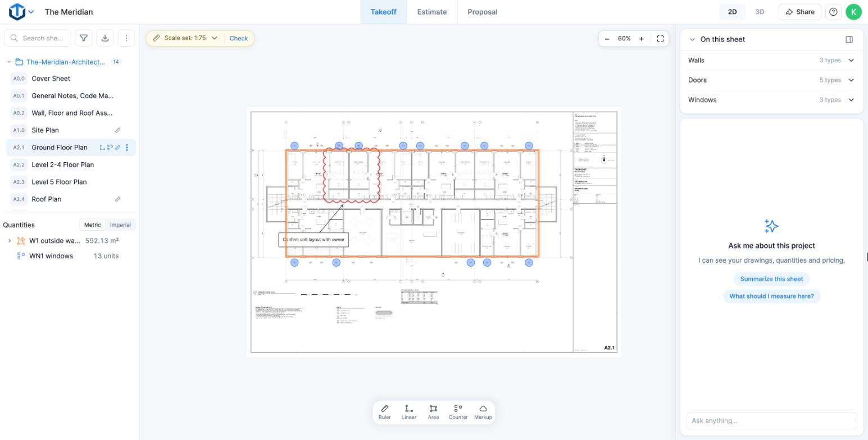The image size is (868, 440).
Task: Open the Estimate tab
Action: click(x=432, y=12)
